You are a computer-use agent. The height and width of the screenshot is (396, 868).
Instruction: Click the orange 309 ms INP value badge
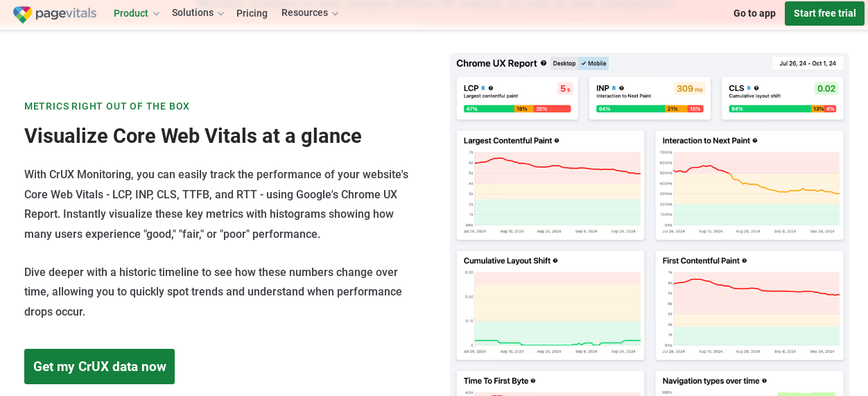pyautogui.click(x=689, y=89)
